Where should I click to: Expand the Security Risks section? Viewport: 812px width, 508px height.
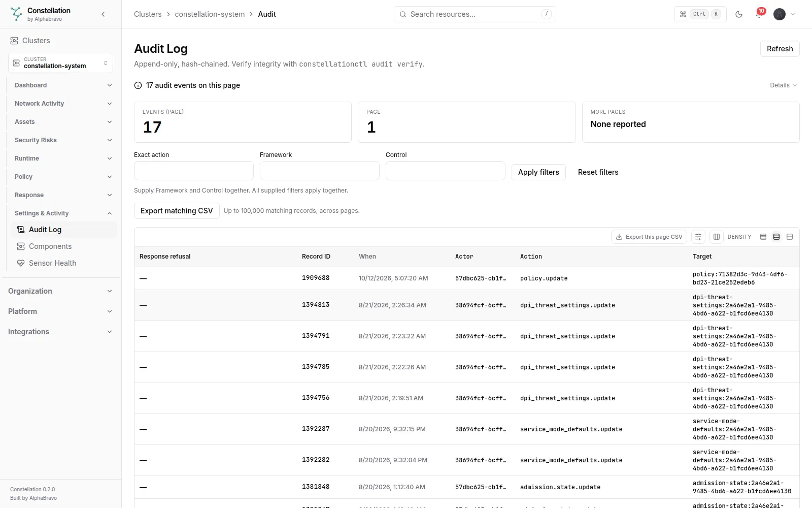(x=63, y=140)
